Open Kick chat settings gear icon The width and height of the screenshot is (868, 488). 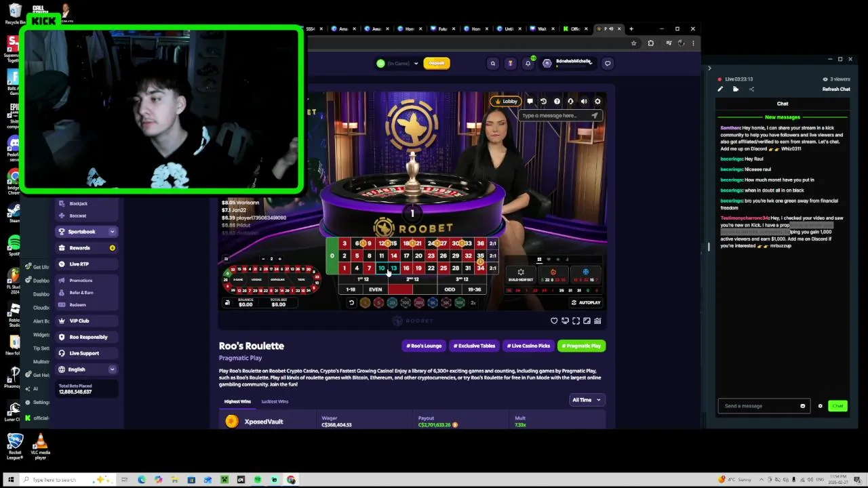coord(820,406)
